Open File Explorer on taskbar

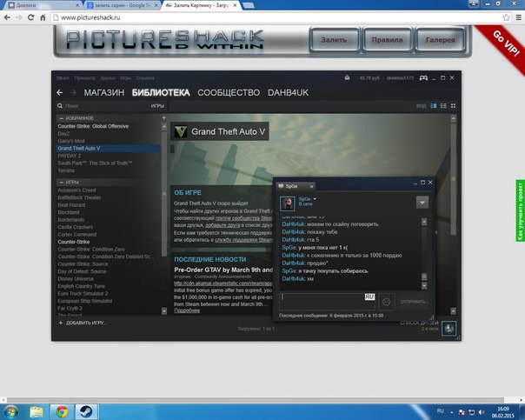[37, 411]
